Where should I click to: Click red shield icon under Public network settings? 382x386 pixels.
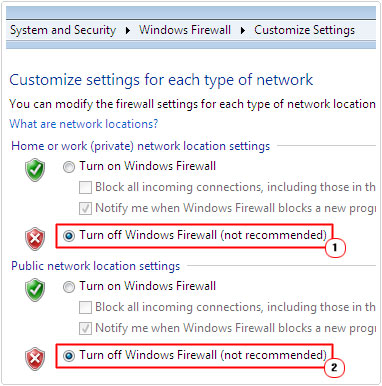pyautogui.click(x=35, y=359)
